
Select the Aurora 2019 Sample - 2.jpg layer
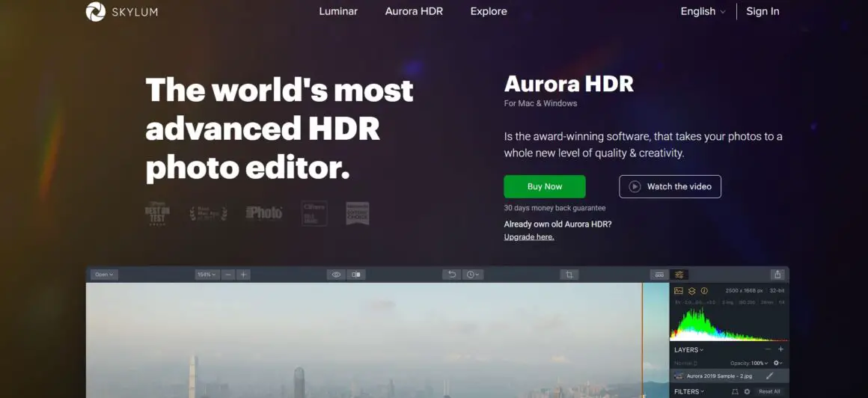pyautogui.click(x=729, y=376)
